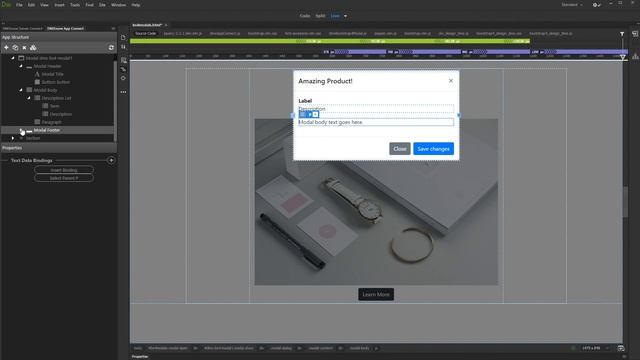
Task: Close the Amazing Product modal with X
Action: pyautogui.click(x=451, y=81)
